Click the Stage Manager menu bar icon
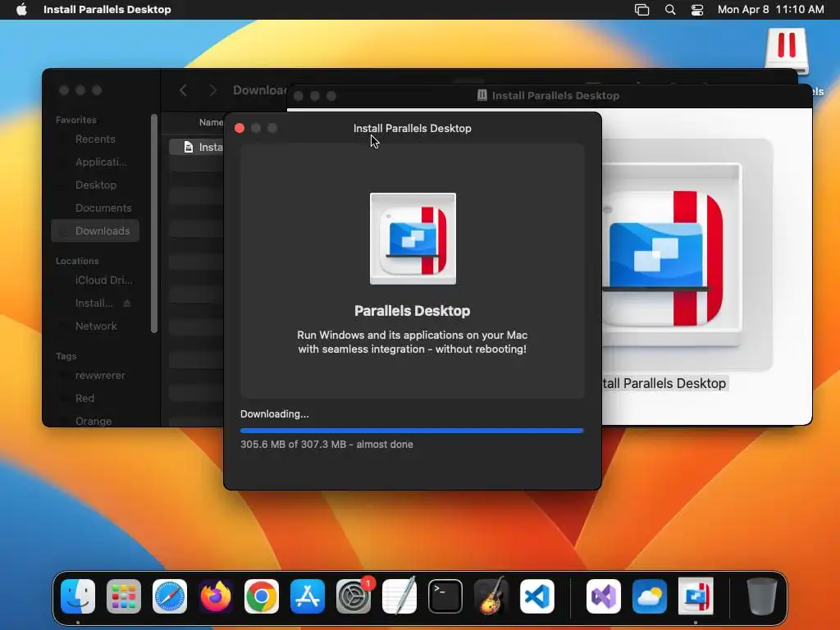Screen dimensions: 840x630 coord(641,10)
